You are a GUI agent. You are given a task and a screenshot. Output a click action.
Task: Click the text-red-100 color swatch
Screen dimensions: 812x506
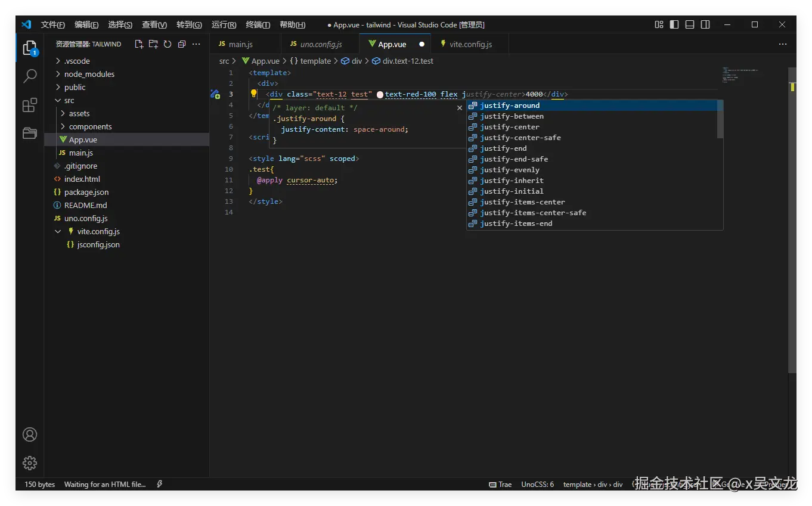pyautogui.click(x=380, y=95)
